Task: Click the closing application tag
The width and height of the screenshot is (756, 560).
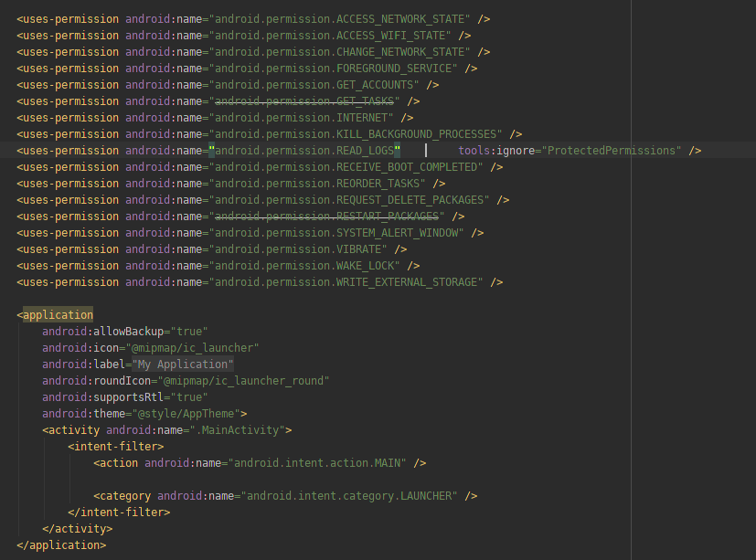Action: (61, 544)
